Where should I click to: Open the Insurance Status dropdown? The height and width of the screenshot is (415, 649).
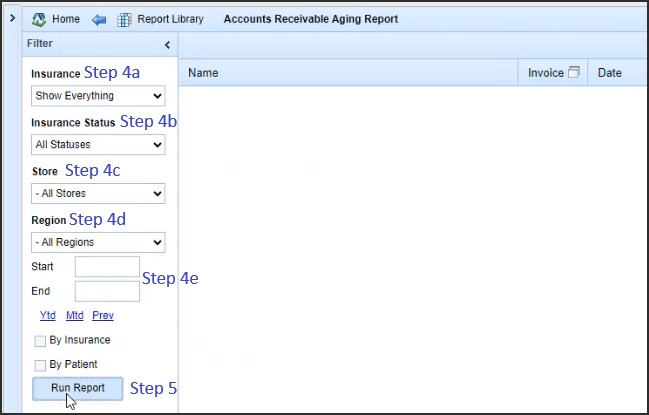(x=98, y=144)
